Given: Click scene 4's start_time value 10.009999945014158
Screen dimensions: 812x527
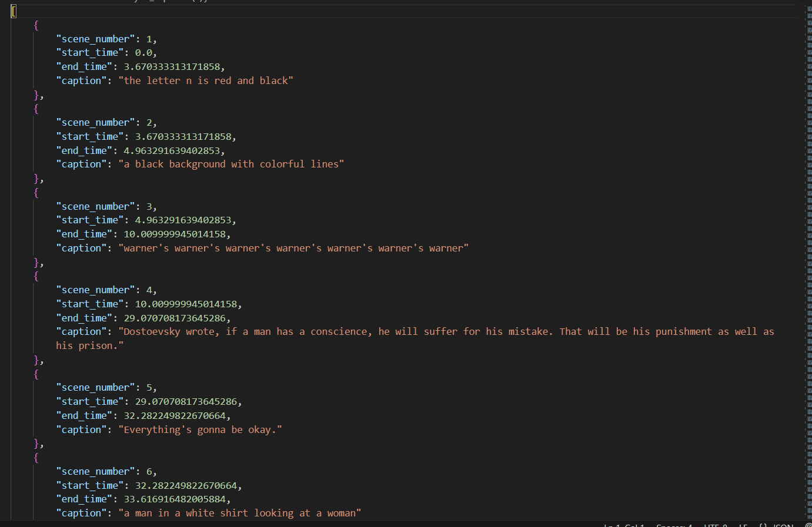Looking at the screenshot, I should point(186,304).
